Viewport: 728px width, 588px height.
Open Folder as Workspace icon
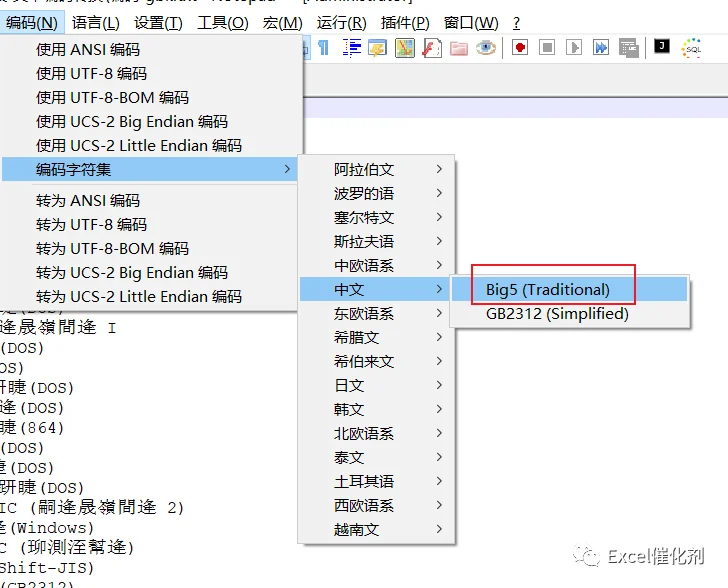pyautogui.click(x=459, y=48)
